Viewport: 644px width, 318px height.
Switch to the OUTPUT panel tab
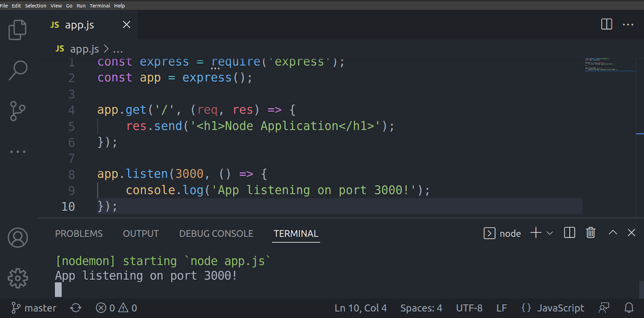(141, 234)
